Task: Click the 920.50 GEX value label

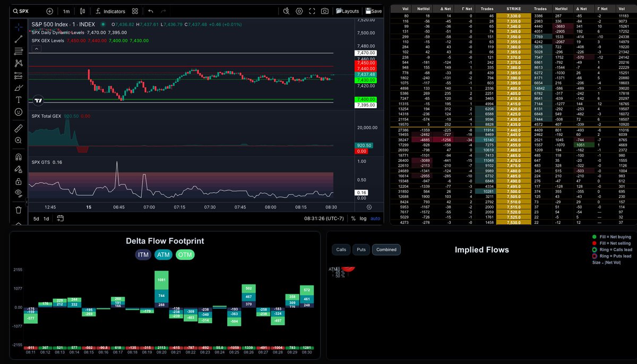Action: click(365, 145)
